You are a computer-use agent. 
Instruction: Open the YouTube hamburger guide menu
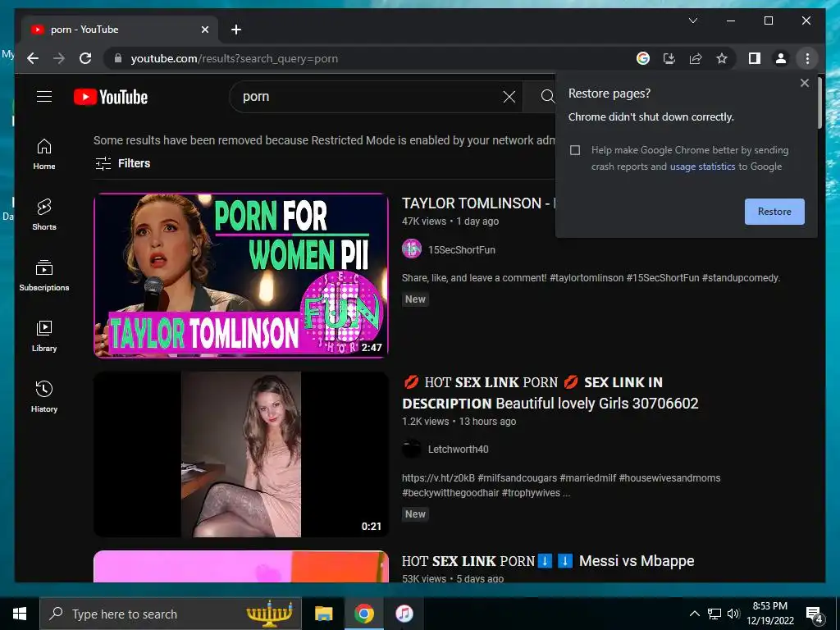click(x=44, y=97)
